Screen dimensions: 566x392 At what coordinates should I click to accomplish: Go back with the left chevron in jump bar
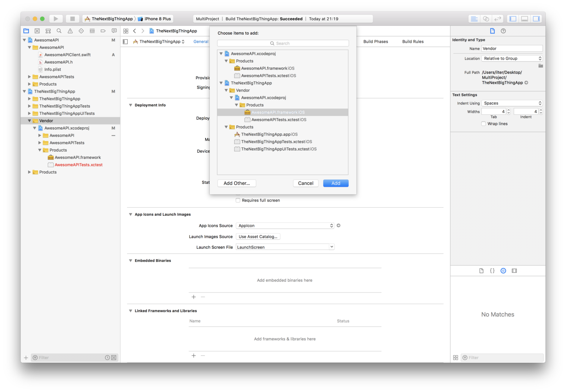[134, 31]
